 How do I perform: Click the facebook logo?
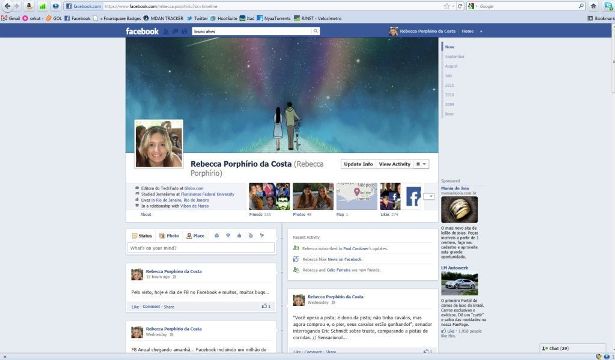(x=142, y=31)
